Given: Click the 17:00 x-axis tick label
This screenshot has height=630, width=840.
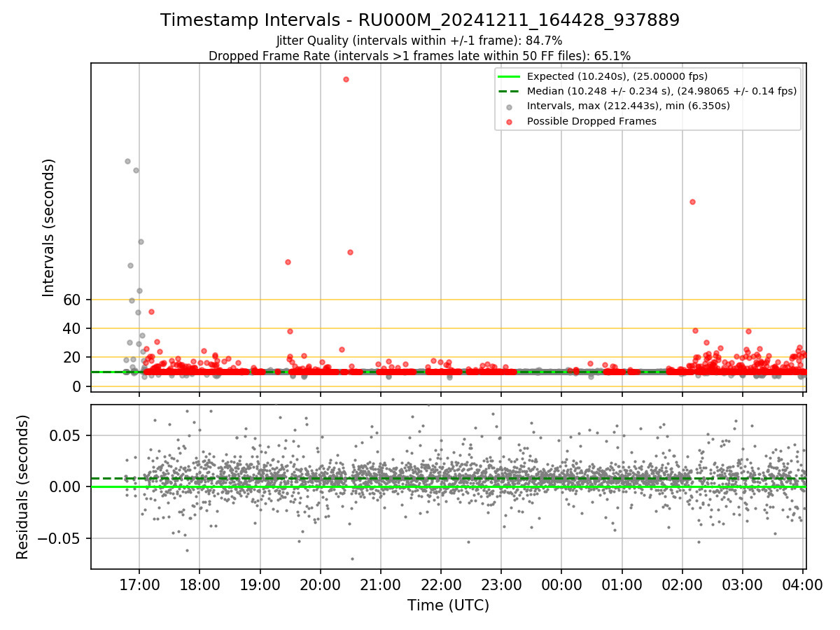Looking at the screenshot, I should [139, 584].
